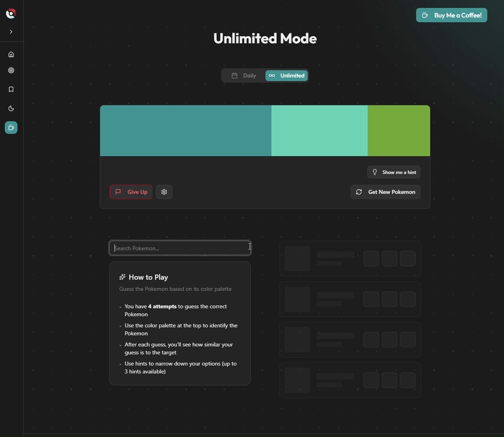Screen dimensions: 504x437
Task: Select the Unlimited mode tab
Action: click(287, 75)
